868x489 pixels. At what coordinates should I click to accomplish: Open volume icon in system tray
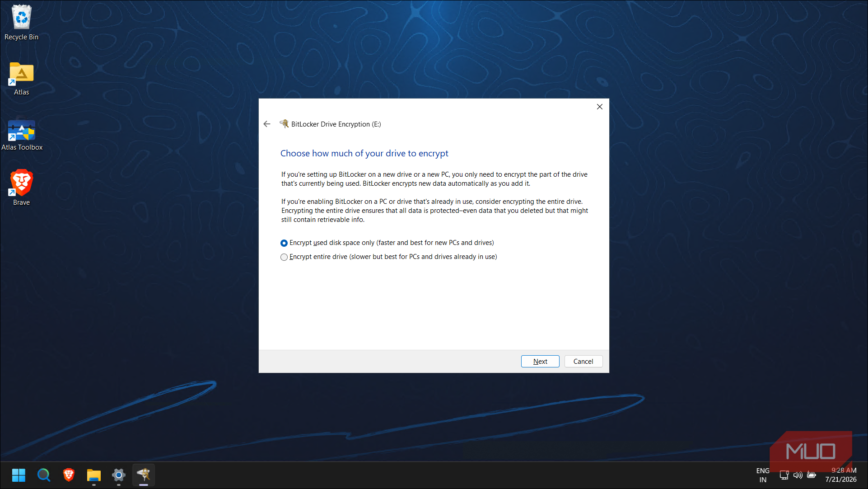pos(798,475)
